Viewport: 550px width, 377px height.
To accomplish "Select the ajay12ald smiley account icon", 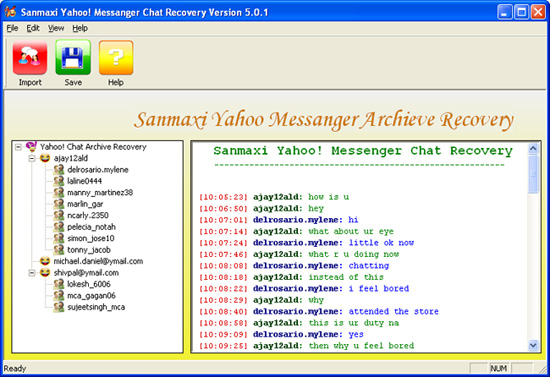I will pyautogui.click(x=45, y=158).
